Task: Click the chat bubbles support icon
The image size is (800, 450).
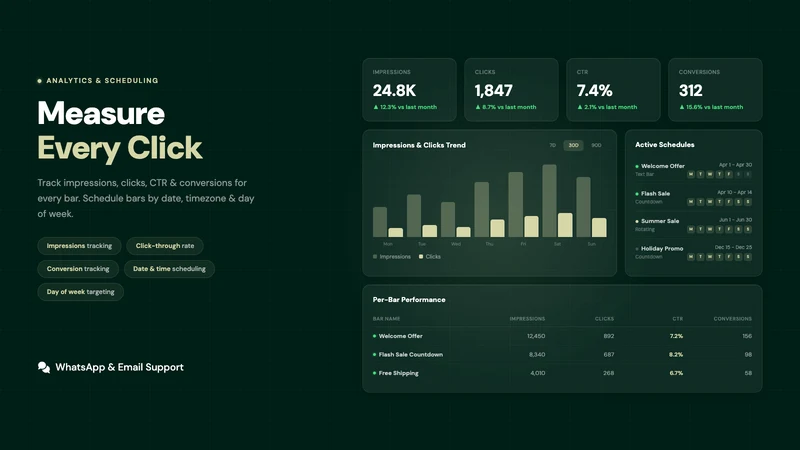Action: [44, 367]
